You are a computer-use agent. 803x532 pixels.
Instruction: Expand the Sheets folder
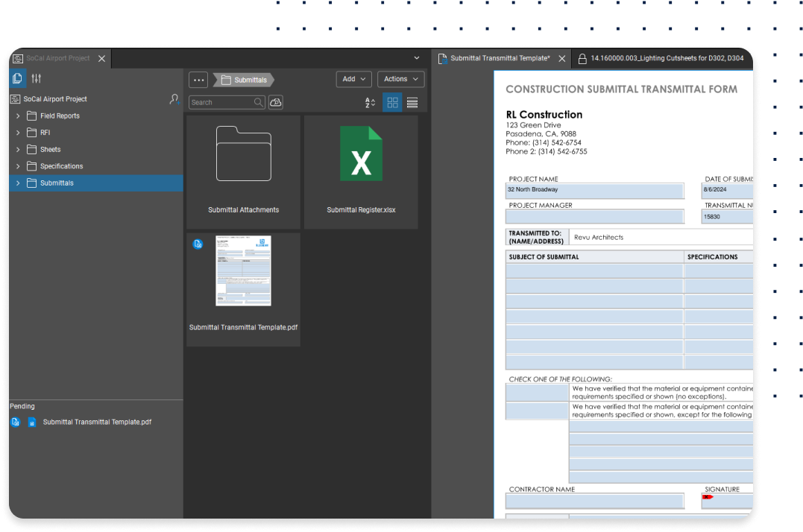18,149
